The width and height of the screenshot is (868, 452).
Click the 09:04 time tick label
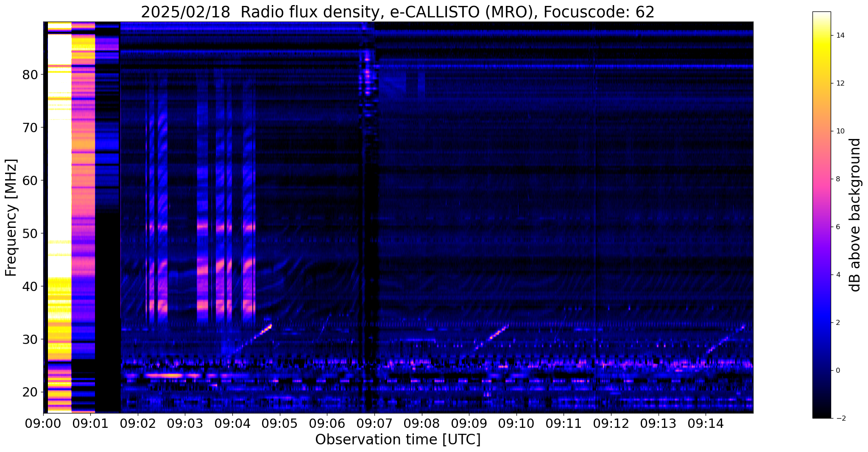(232, 423)
